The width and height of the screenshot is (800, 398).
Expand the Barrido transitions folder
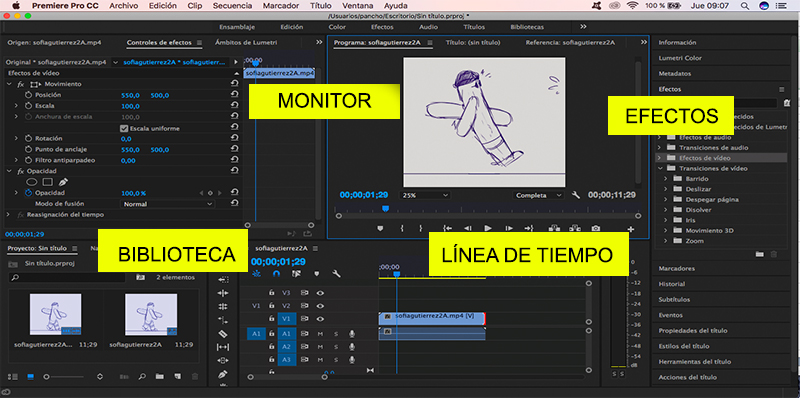click(665, 179)
